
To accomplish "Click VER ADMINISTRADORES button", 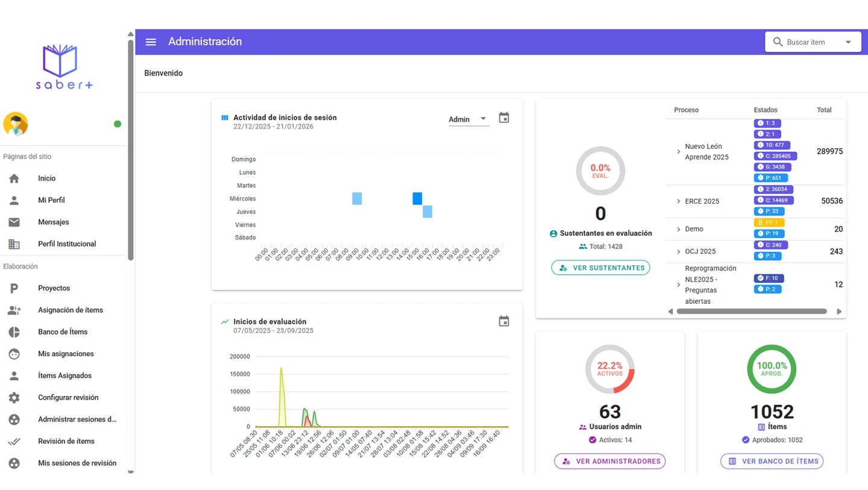I will [610, 461].
